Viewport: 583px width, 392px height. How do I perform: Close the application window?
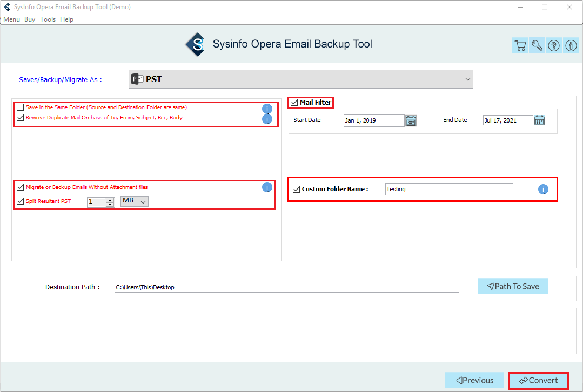569,7
